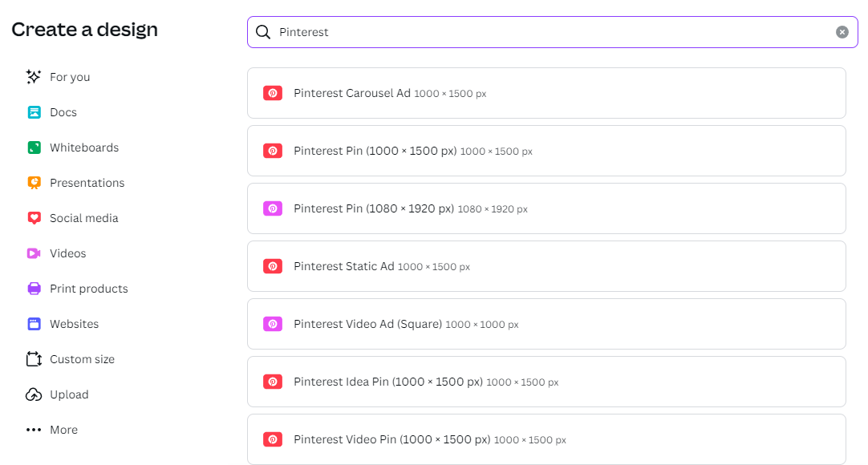Click the For you sparkle icon
The width and height of the screenshot is (868, 465).
pyautogui.click(x=34, y=77)
